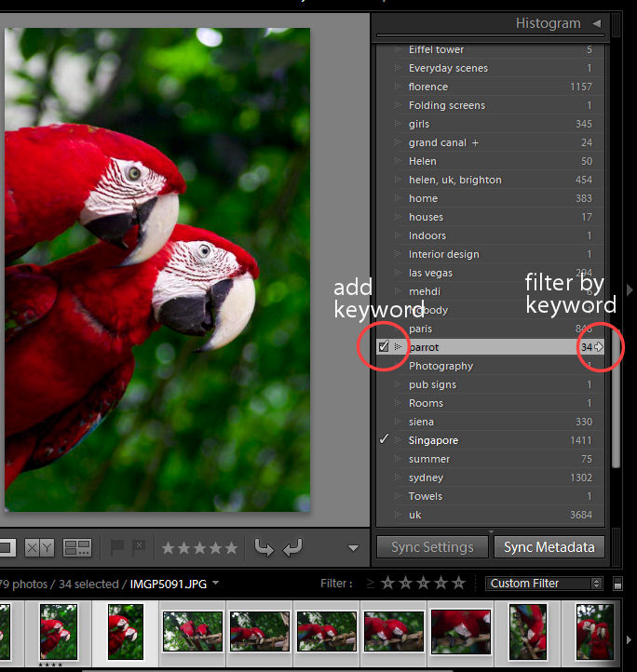Filter by five stars in filmstrip filter
This screenshot has width=637, height=672.
[x=459, y=584]
